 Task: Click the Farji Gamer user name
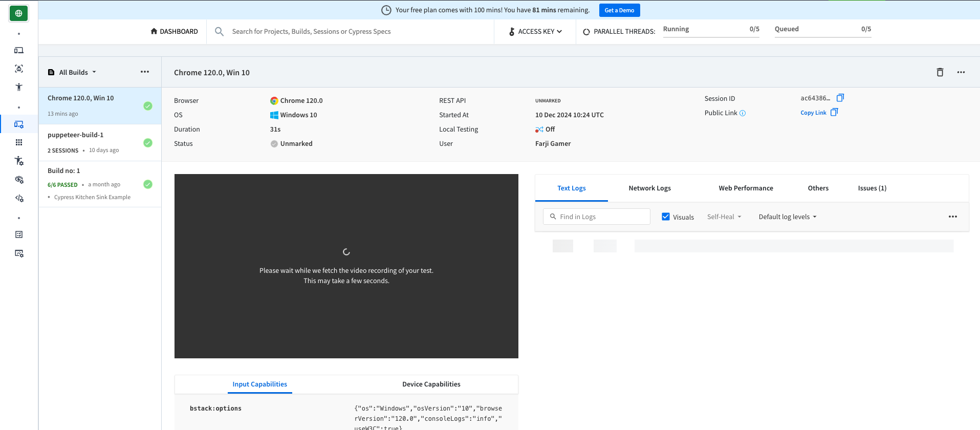coord(553,143)
